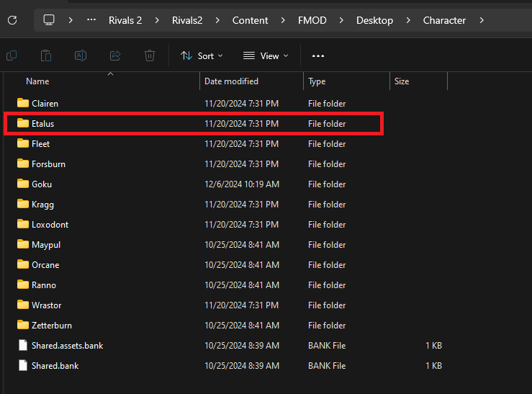Select the Shared.bank file icon
Image resolution: width=532 pixels, height=394 pixels.
point(23,365)
